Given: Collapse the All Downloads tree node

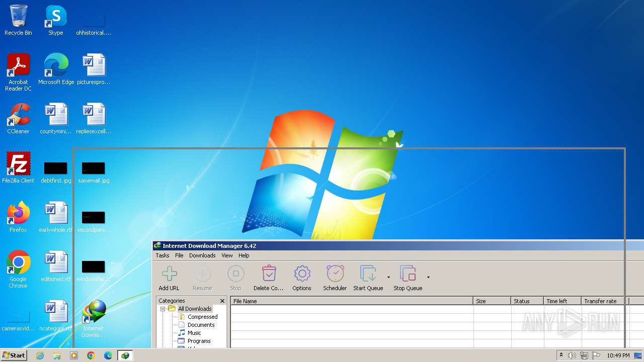Looking at the screenshot, I should (x=163, y=309).
